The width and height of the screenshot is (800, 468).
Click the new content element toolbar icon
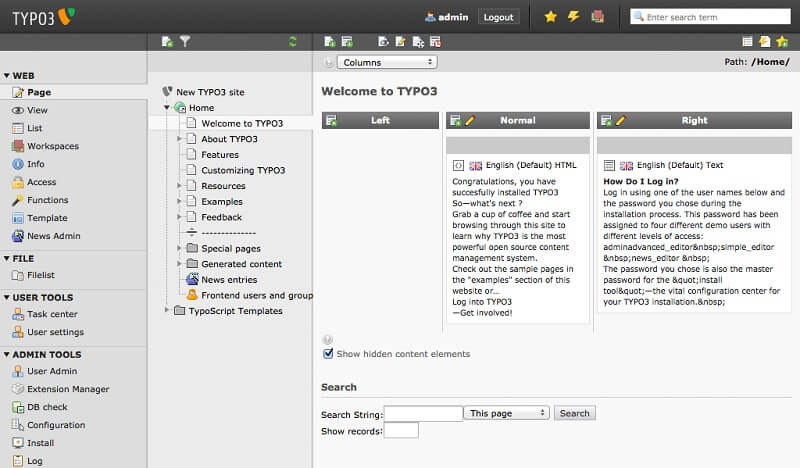point(347,42)
